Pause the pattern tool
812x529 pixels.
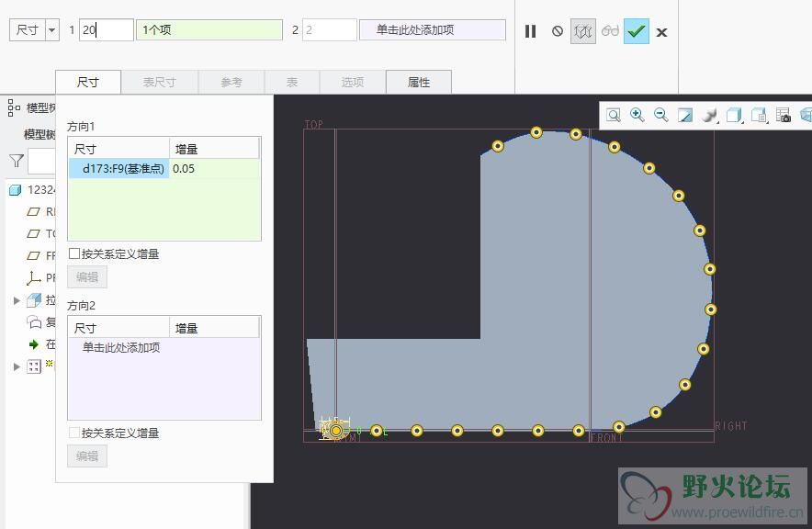click(x=530, y=31)
